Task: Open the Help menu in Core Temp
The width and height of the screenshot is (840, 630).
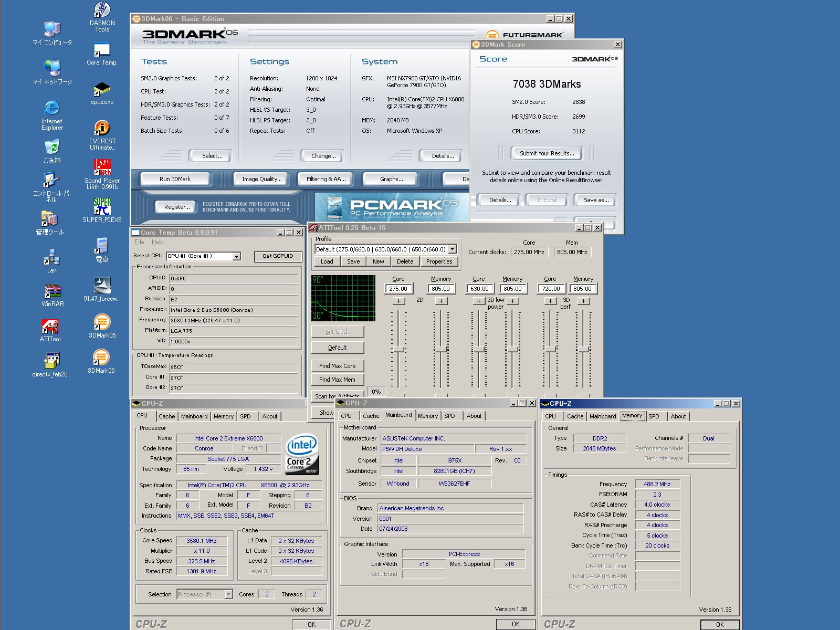Action: [x=157, y=242]
